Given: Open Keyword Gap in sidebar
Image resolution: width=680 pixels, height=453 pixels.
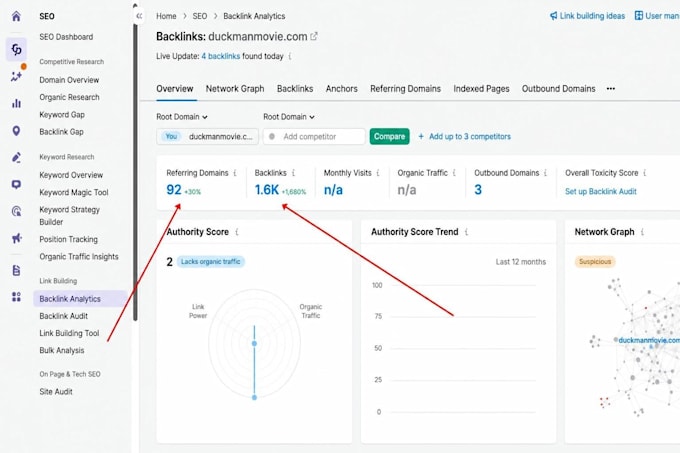Looking at the screenshot, I should click(x=62, y=114).
